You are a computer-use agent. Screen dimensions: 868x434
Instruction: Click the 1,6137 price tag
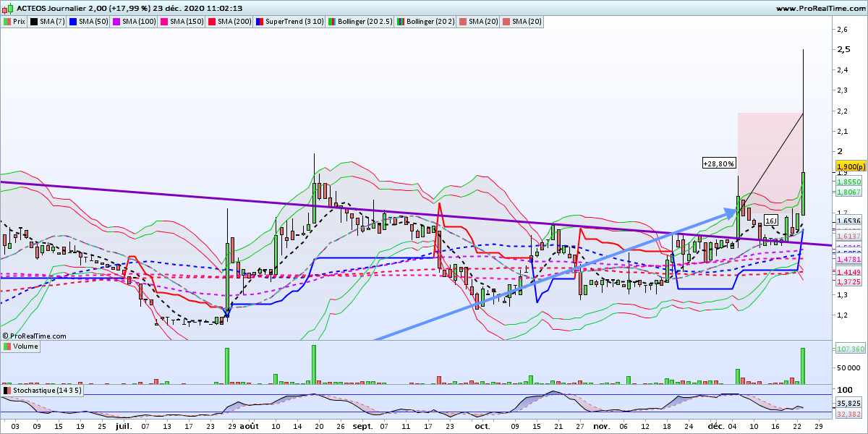coord(848,237)
